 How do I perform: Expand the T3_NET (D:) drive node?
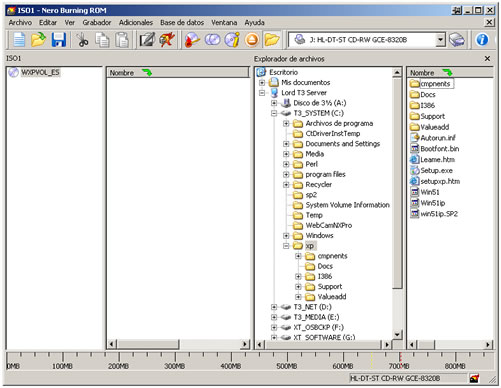click(x=274, y=307)
